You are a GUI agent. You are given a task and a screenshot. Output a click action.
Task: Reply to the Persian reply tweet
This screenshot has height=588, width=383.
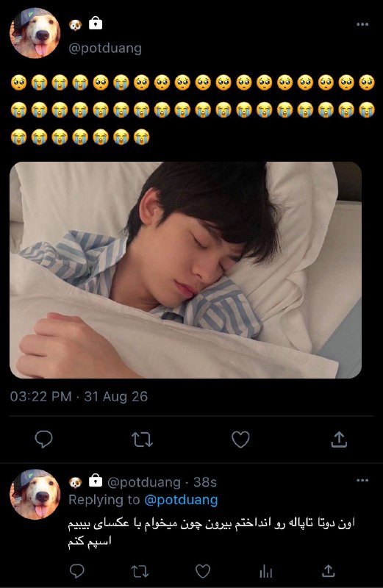(77, 571)
